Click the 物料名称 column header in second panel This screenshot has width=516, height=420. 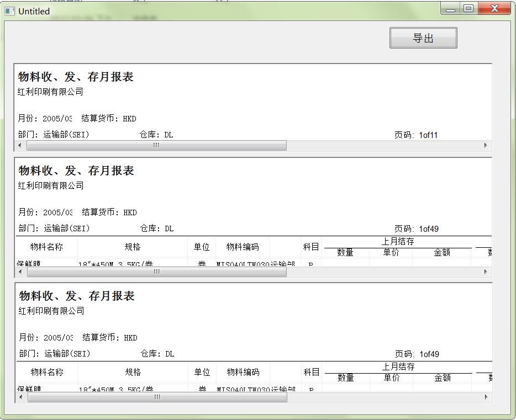click(x=46, y=247)
